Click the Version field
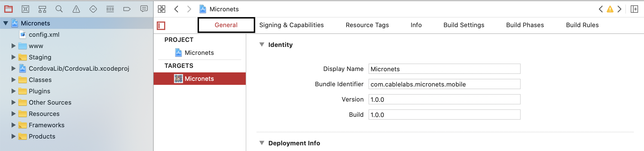 444,99
